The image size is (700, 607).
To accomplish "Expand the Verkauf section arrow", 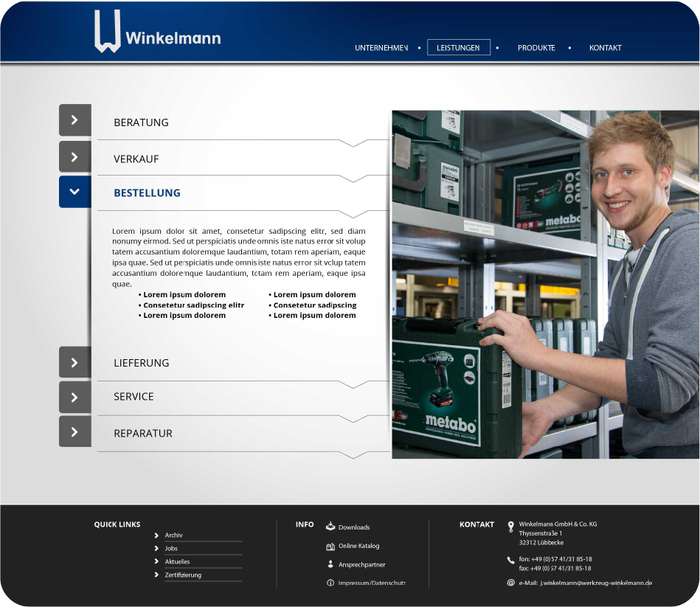I will (74, 156).
